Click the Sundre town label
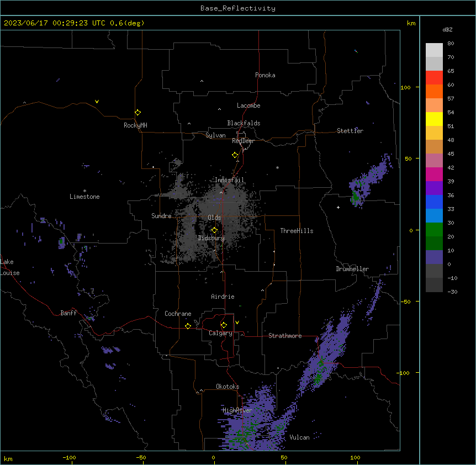Viewport: 476px width, 465px height. 161,216
